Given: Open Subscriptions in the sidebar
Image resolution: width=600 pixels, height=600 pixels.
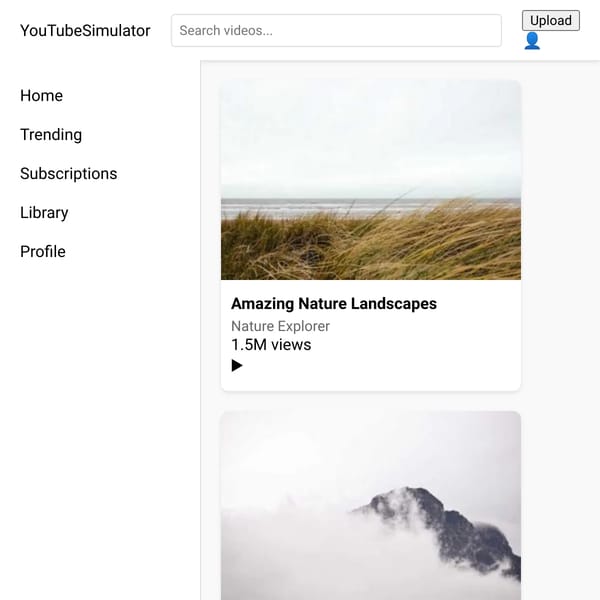Looking at the screenshot, I should click(x=68, y=174).
